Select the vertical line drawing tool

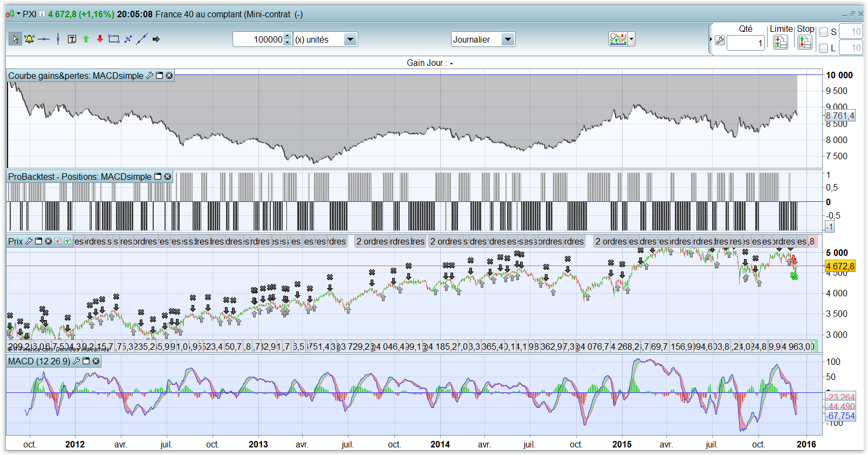[x=58, y=39]
